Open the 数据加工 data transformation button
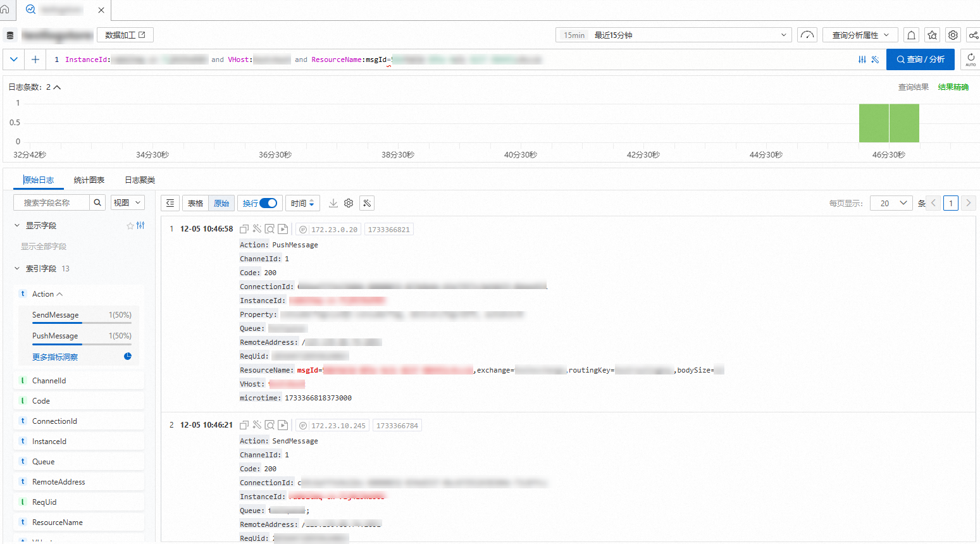Image resolution: width=980 pixels, height=544 pixels. tap(125, 35)
